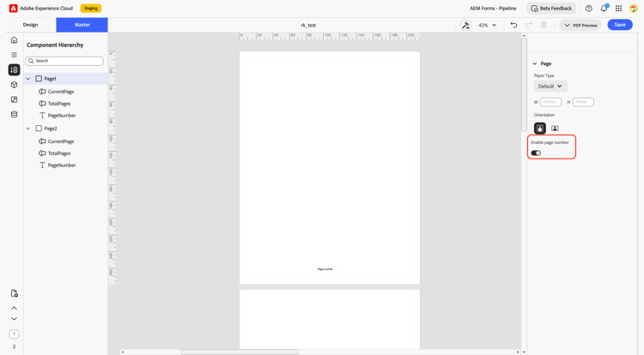Open the list view sidebar icon
This screenshot has width=644, height=355.
coord(14,55)
